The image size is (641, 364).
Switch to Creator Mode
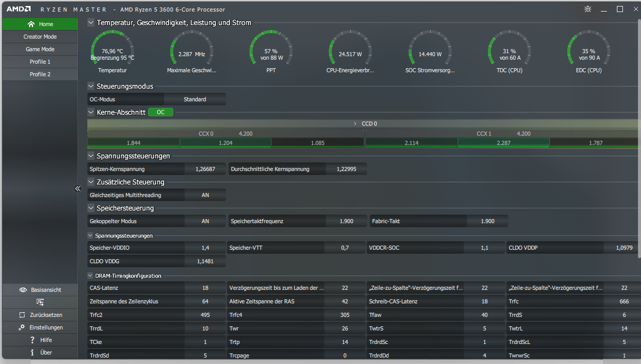tap(40, 37)
